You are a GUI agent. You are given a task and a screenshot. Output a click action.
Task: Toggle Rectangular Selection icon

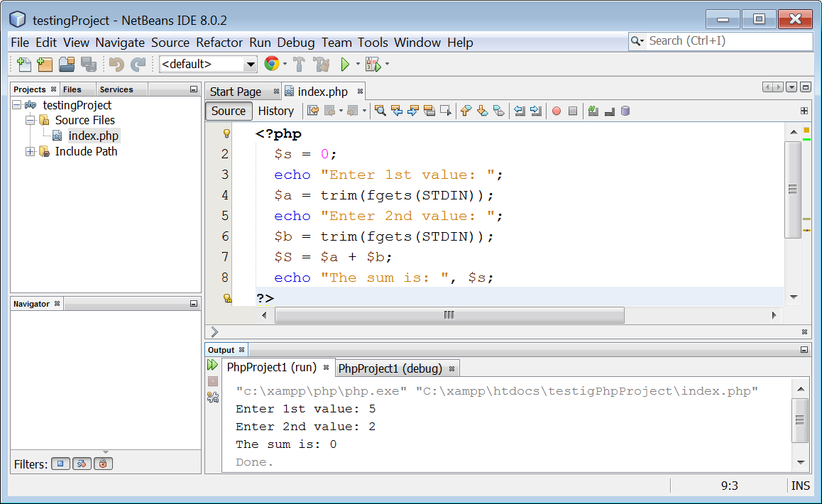446,111
